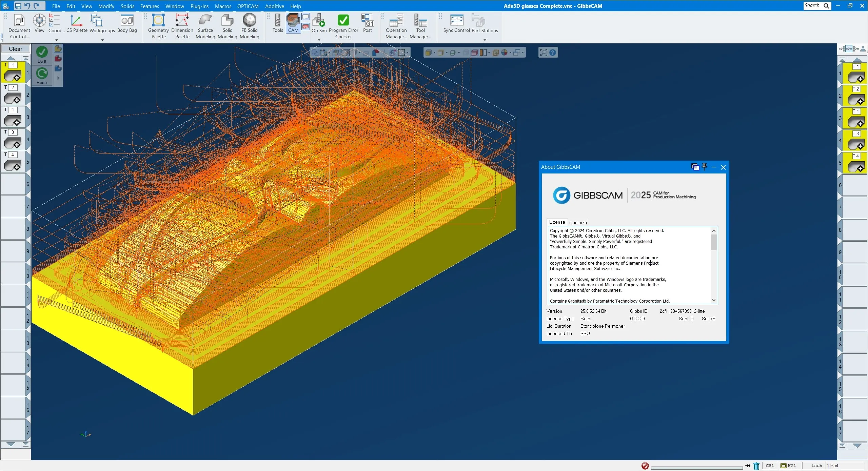Click the blue help question mark icon
The image size is (868, 471).
pos(553,53)
